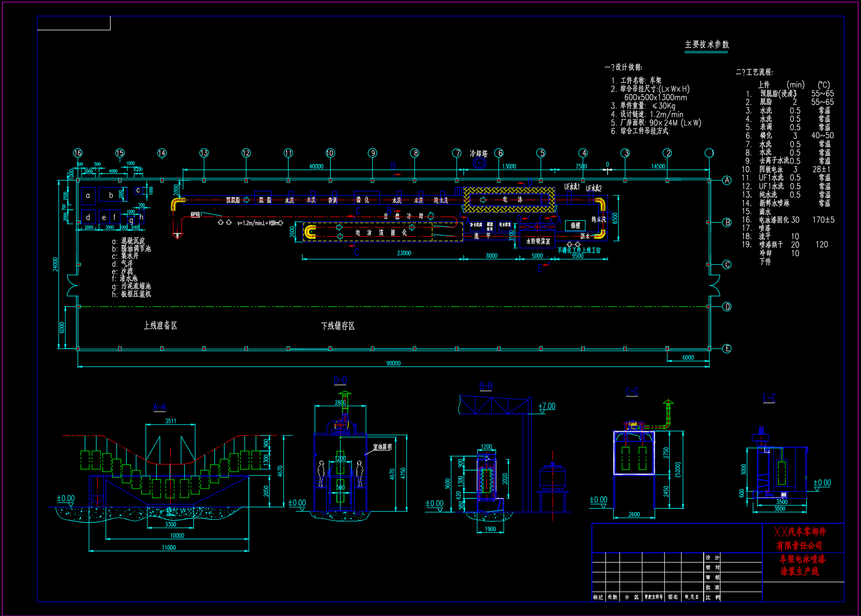Click row axis bubble letter B
The image size is (861, 616).
(x=727, y=222)
